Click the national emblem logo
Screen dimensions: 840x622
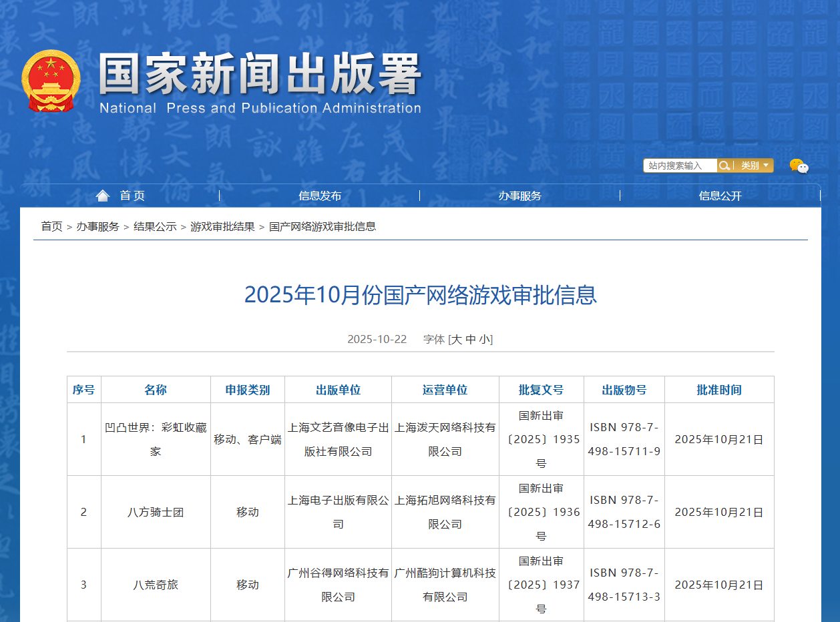pos(51,81)
